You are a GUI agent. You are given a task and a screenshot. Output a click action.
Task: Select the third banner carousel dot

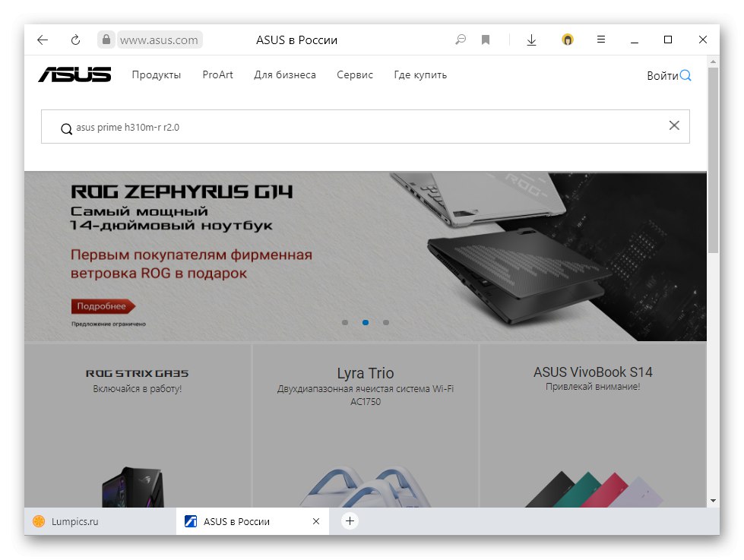click(x=386, y=323)
